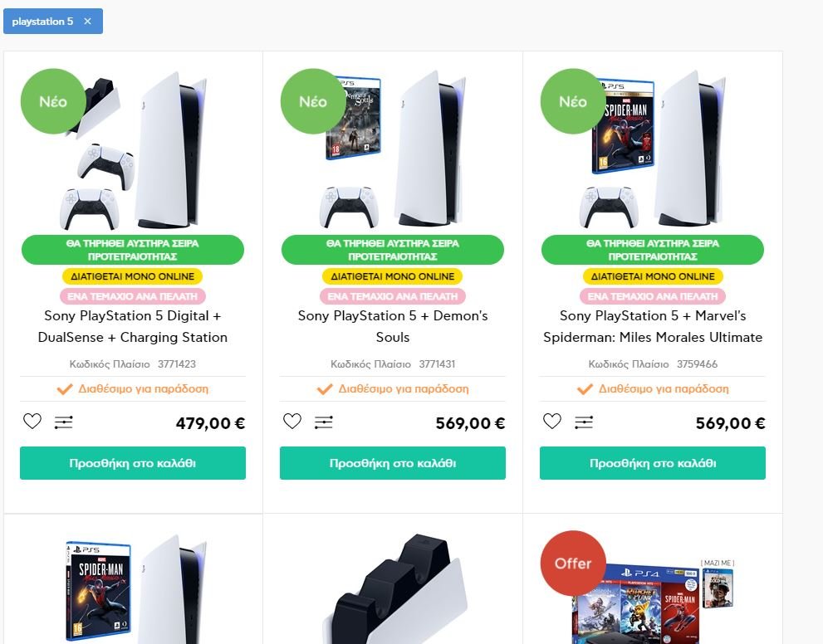
Task: Add Spiderman Ultimate bundle to cart
Action: (x=653, y=463)
